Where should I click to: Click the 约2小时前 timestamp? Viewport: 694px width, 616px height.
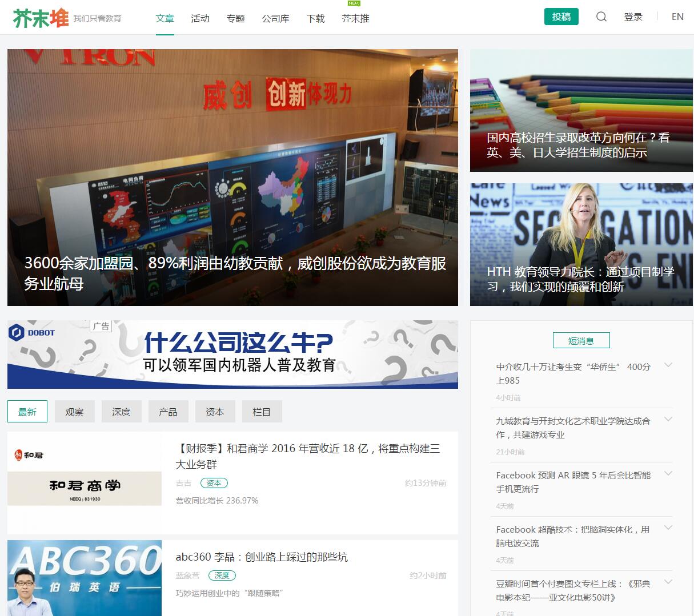(428, 575)
